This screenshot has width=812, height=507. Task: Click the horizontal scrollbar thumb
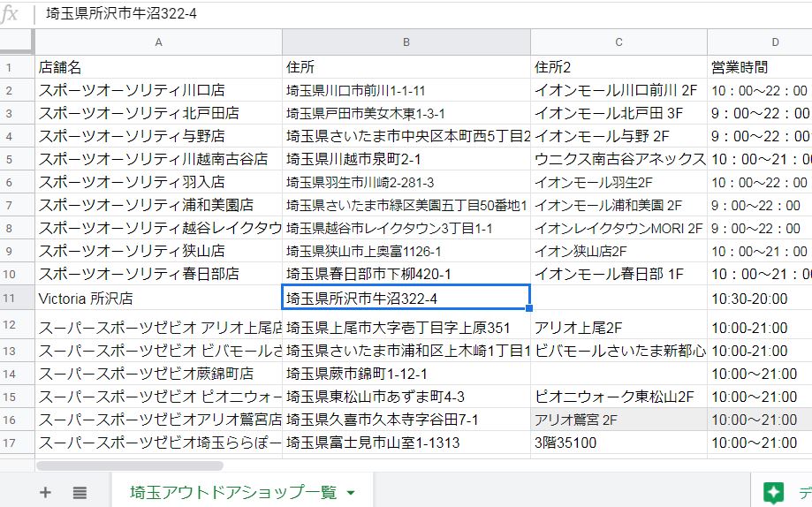coord(130,465)
